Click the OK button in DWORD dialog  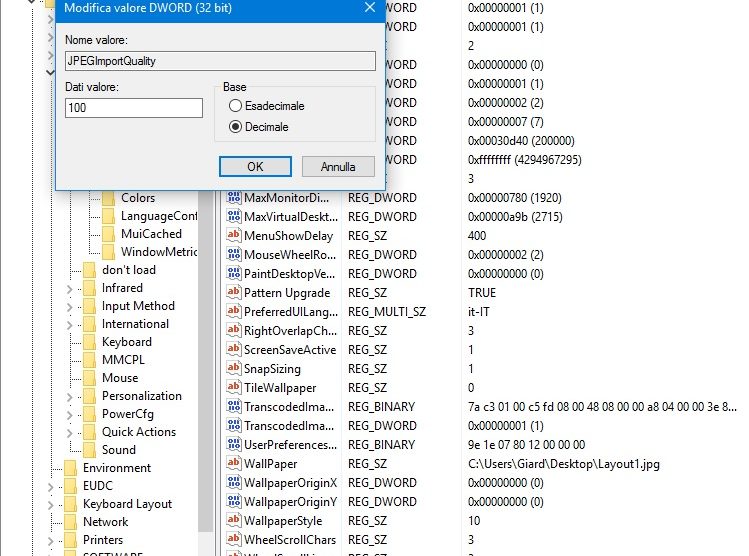(x=255, y=166)
